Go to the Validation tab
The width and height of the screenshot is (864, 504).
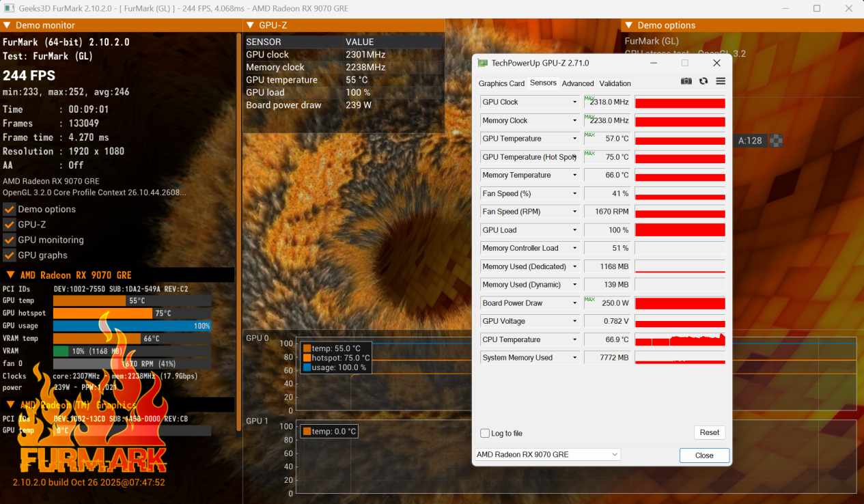[x=615, y=83]
